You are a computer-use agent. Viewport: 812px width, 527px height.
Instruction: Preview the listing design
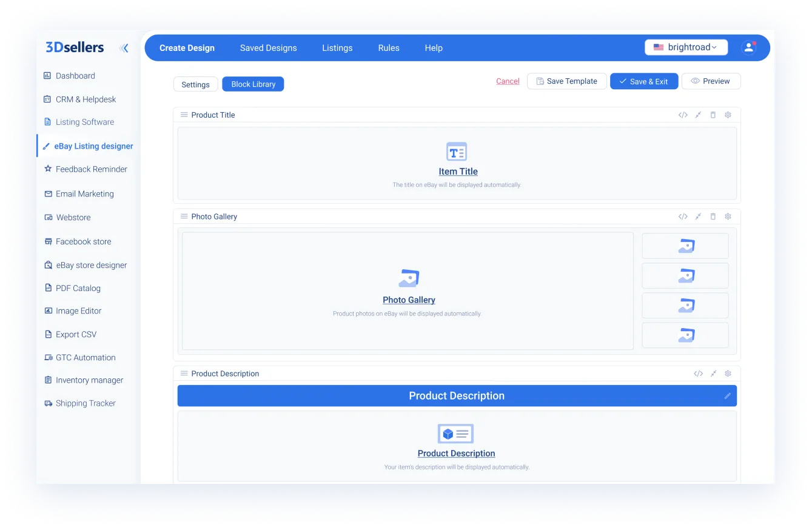point(711,81)
